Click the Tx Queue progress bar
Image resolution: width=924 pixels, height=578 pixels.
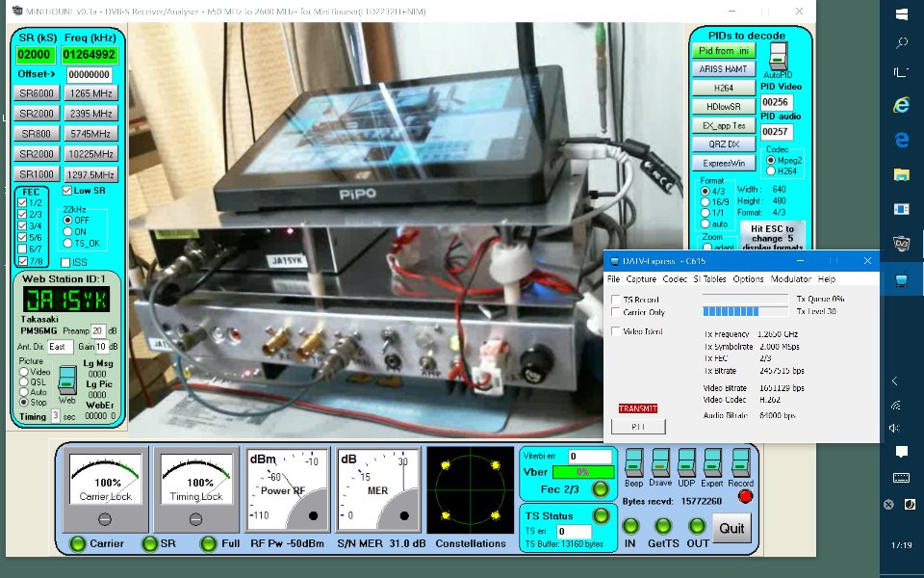point(745,299)
